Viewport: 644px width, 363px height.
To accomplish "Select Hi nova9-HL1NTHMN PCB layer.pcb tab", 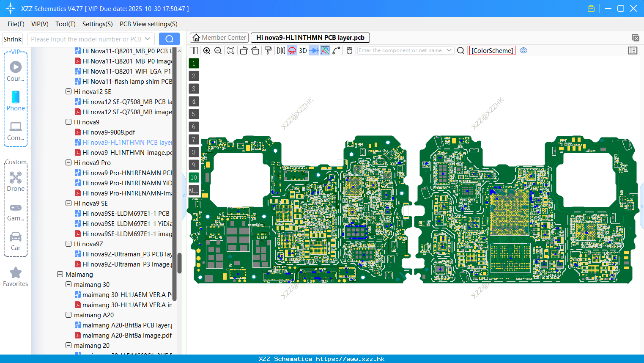I will point(310,38).
